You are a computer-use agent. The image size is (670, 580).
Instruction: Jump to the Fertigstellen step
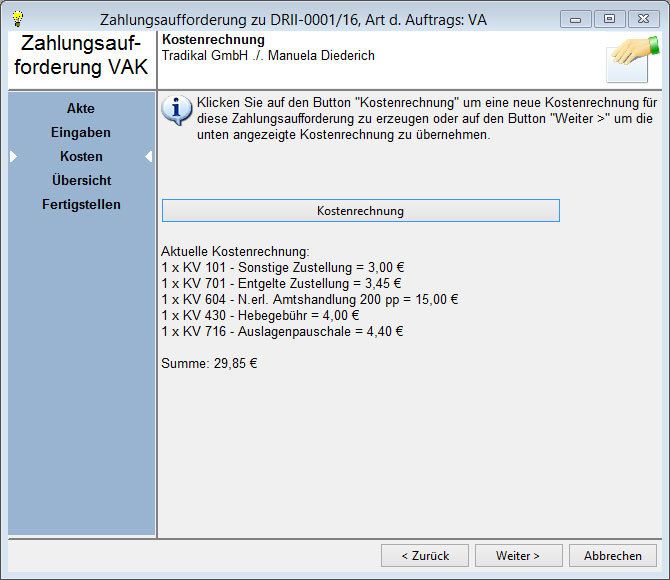[81, 204]
